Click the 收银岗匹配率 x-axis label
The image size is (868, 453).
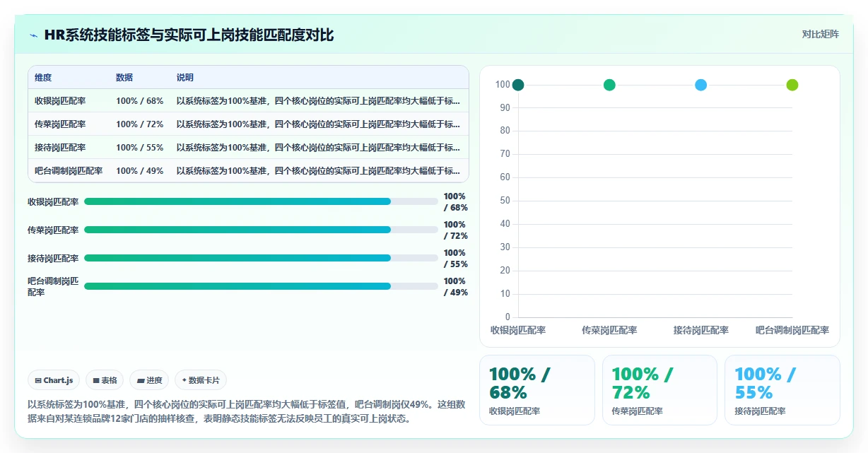click(x=518, y=330)
